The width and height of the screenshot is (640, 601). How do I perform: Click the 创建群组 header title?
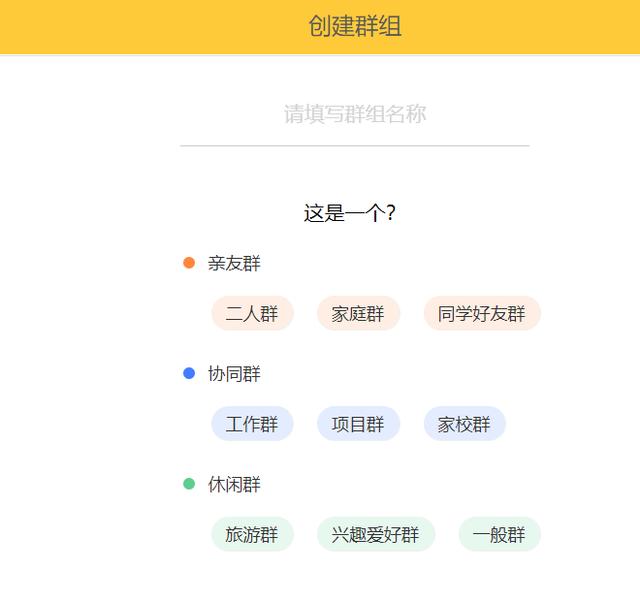[x=355, y=26]
